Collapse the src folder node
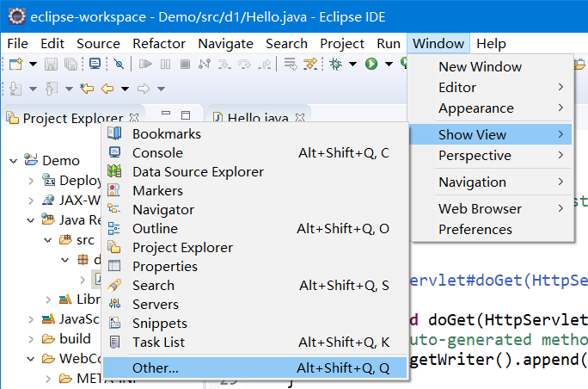This screenshot has height=389, width=588. tap(48, 240)
